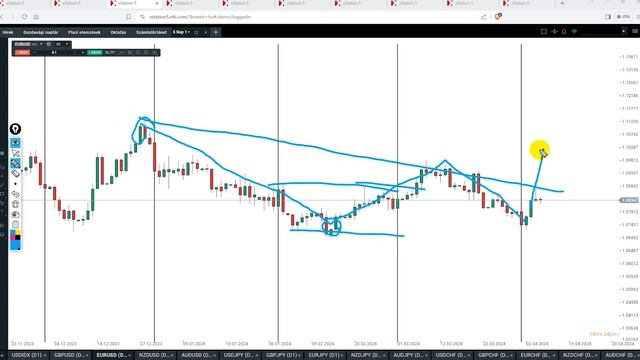Click the green buy price button
Image resolution: width=640 pixels, height=360 pixels.
(95, 52)
